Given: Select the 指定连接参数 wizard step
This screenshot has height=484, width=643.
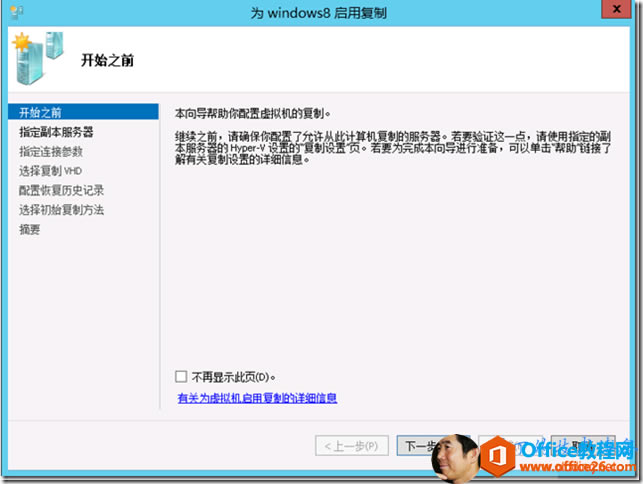Looking at the screenshot, I should 51,151.
